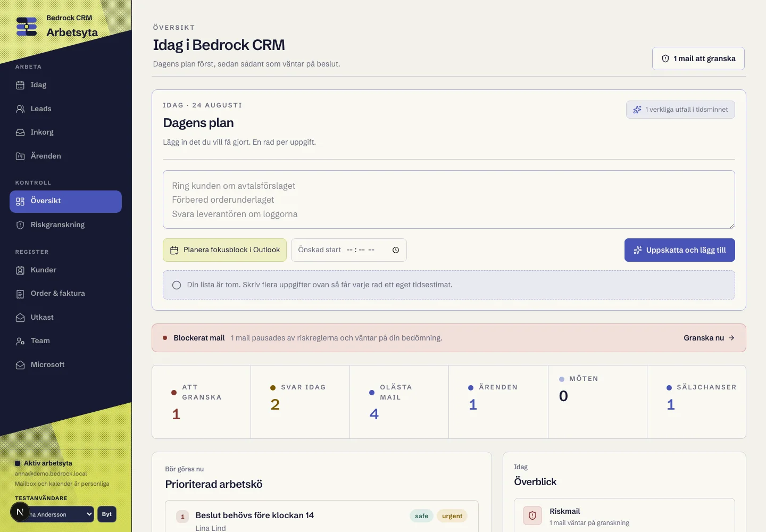Click the Riskgranskning shield icon
The width and height of the screenshot is (766, 532).
tap(20, 225)
